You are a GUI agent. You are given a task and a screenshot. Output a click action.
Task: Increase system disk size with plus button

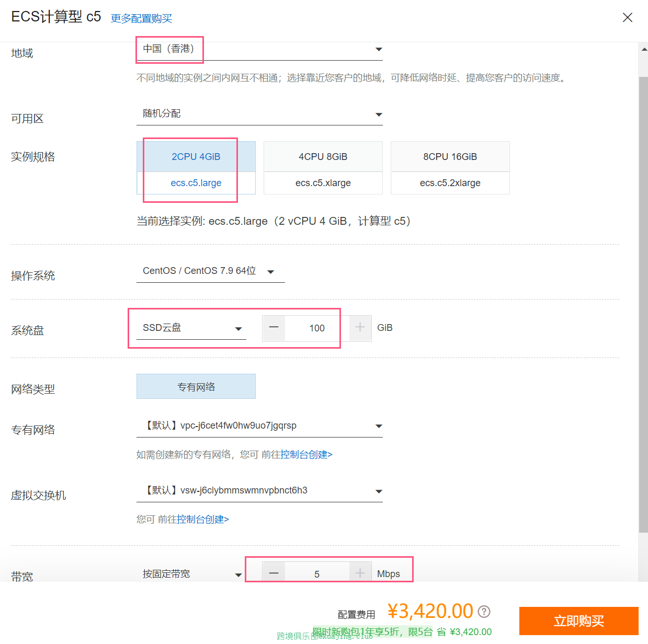(x=360, y=328)
